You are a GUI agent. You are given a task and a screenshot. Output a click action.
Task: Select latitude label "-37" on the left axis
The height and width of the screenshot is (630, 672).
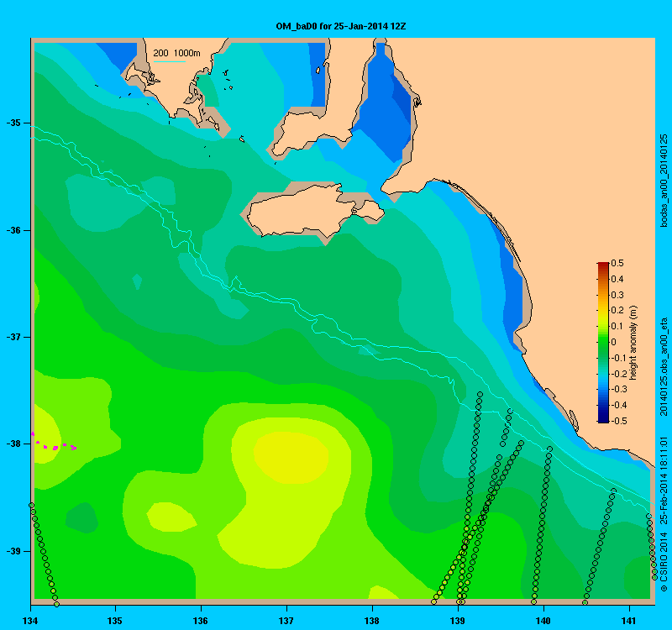(x=13, y=337)
